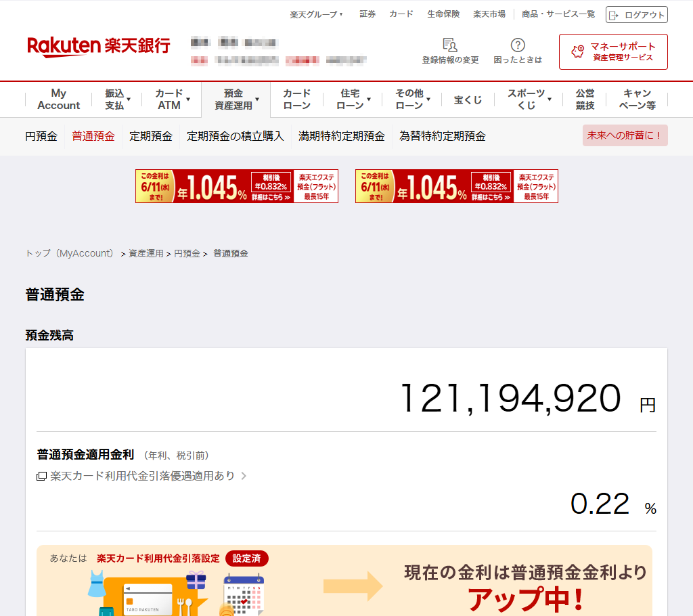Click the 預金残高 heading
693x616 pixels.
point(49,336)
